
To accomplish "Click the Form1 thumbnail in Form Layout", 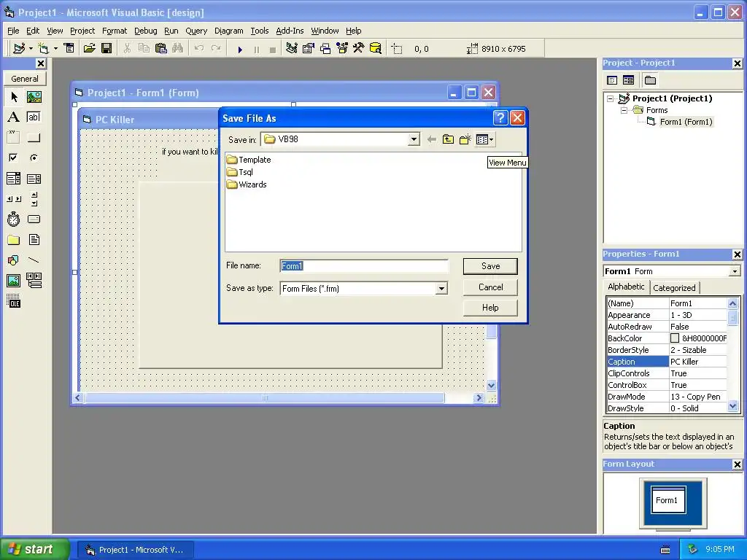I will coord(668,499).
